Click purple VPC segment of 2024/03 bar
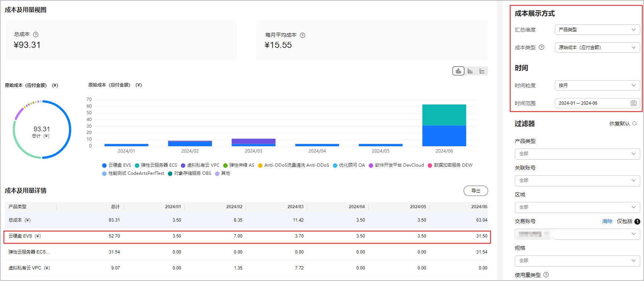 254,141
